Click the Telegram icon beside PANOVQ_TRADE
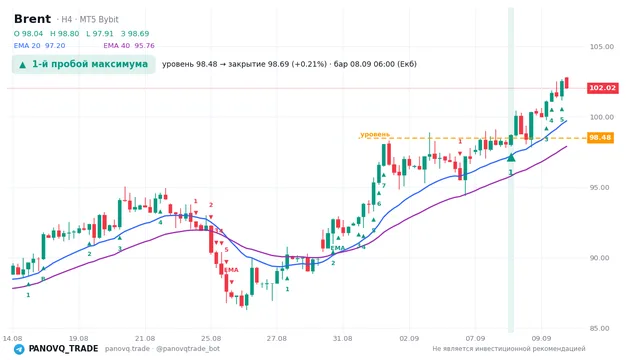The width and height of the screenshot is (640, 360). pyautogui.click(x=19, y=349)
